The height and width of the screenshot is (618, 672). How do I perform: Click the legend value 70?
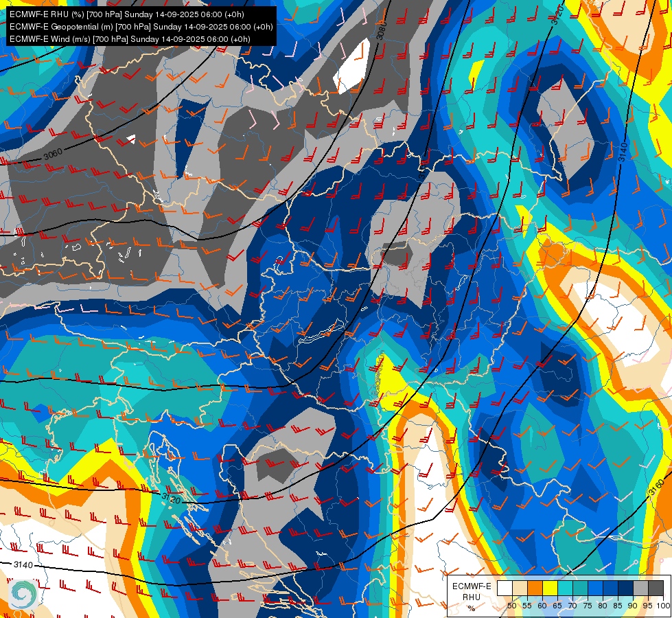point(572,606)
